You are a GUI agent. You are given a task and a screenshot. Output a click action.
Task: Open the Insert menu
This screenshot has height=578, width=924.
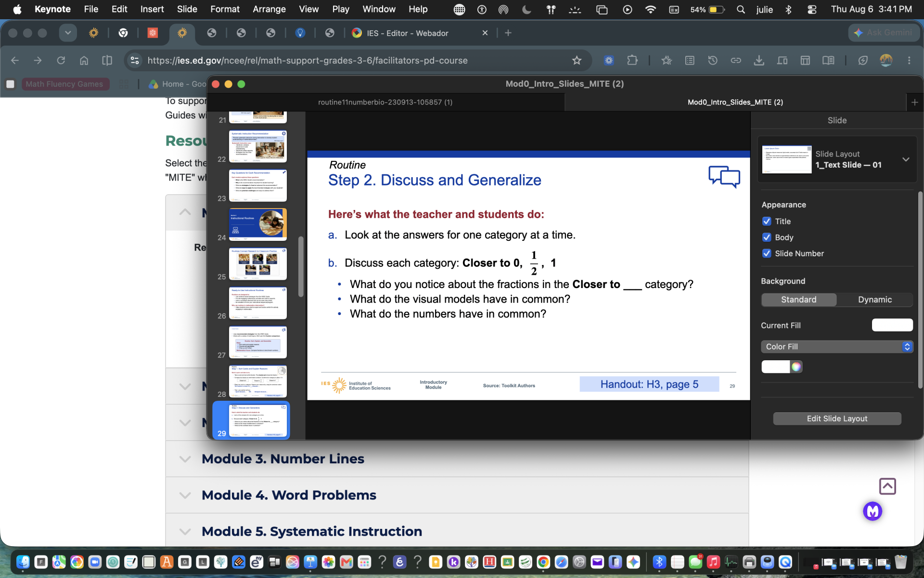[152, 9]
